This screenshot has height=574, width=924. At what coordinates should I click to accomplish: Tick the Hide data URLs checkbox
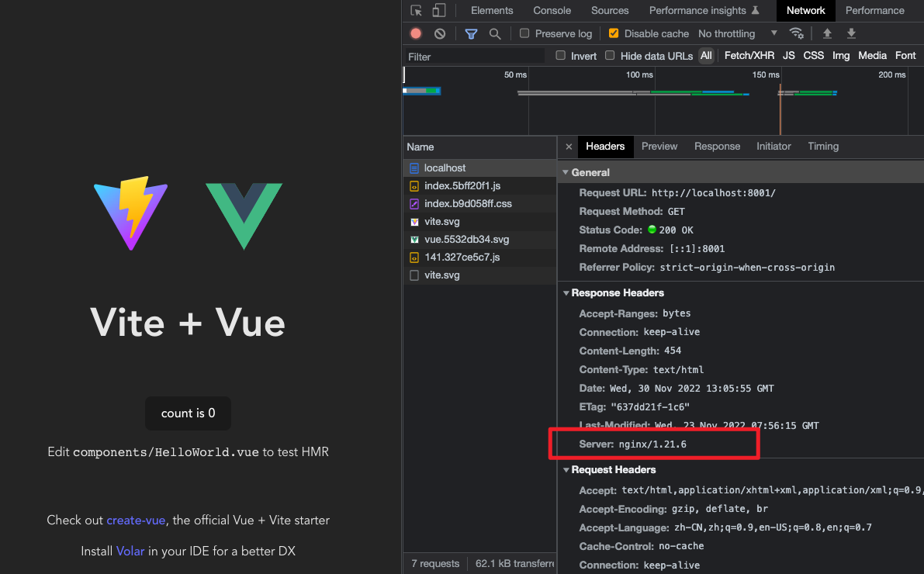610,55
